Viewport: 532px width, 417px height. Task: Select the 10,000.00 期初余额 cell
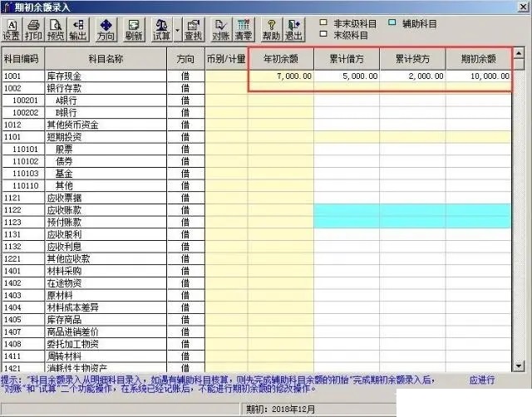479,76
